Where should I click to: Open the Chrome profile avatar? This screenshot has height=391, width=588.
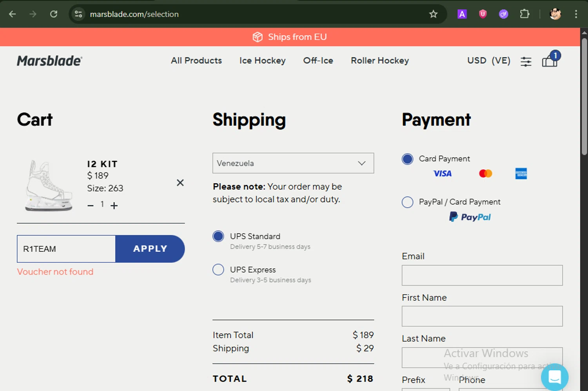pos(555,14)
